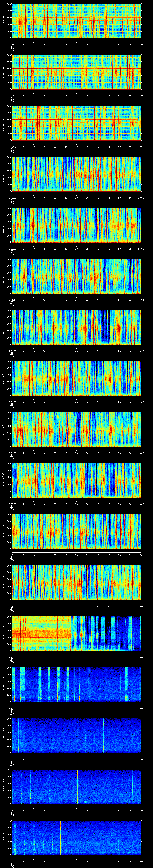This screenshot has width=153, height=868.
Task: Select the spectrogram panel starting at 9:17:00
Action: (x=77, y=72)
